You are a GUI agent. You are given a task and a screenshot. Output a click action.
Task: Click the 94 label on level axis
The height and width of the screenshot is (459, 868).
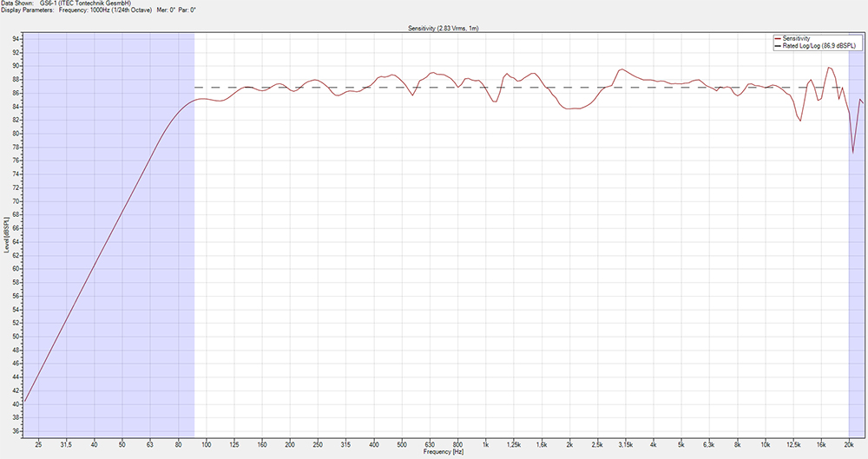coord(16,38)
